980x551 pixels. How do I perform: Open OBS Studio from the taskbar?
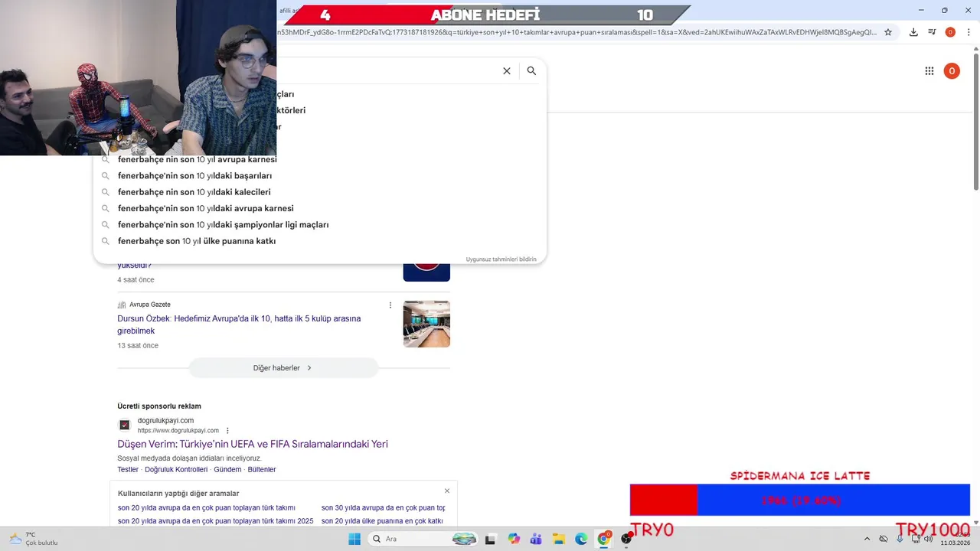(x=626, y=539)
